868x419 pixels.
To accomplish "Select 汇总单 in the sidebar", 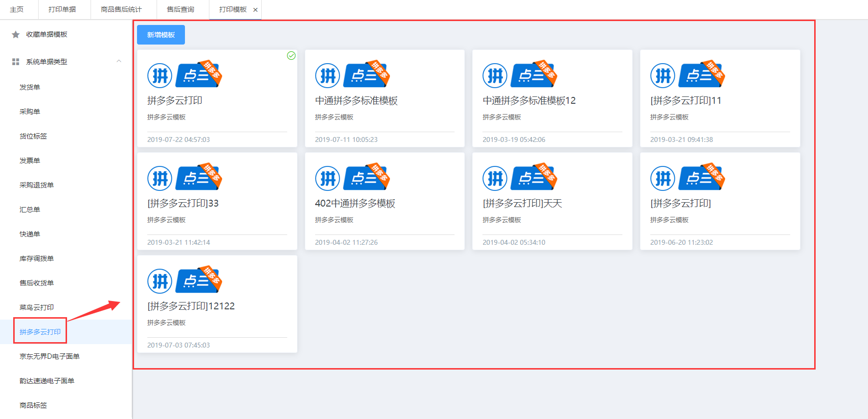I will click(30, 209).
